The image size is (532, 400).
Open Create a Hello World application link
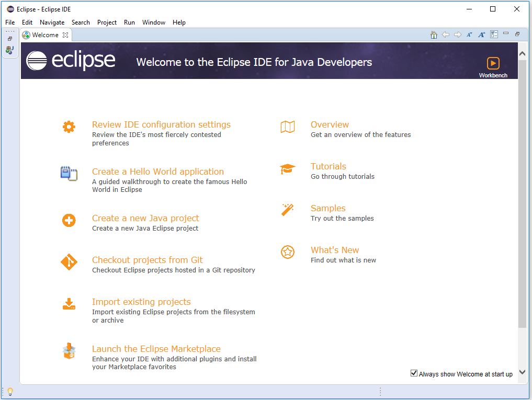click(157, 172)
